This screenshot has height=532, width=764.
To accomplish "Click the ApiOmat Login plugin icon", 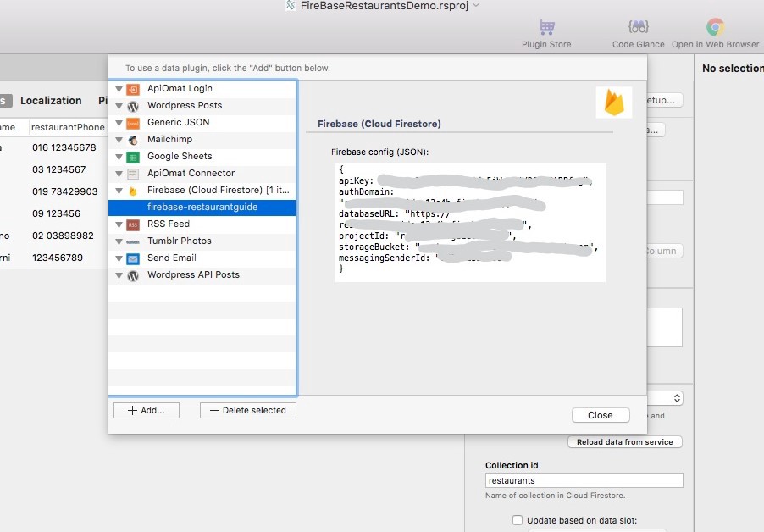I will click(x=133, y=89).
